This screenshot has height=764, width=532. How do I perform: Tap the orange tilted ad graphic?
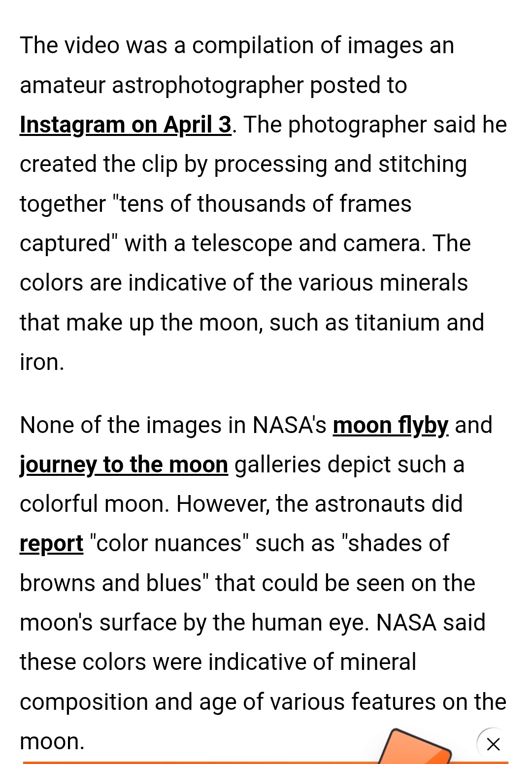click(415, 747)
